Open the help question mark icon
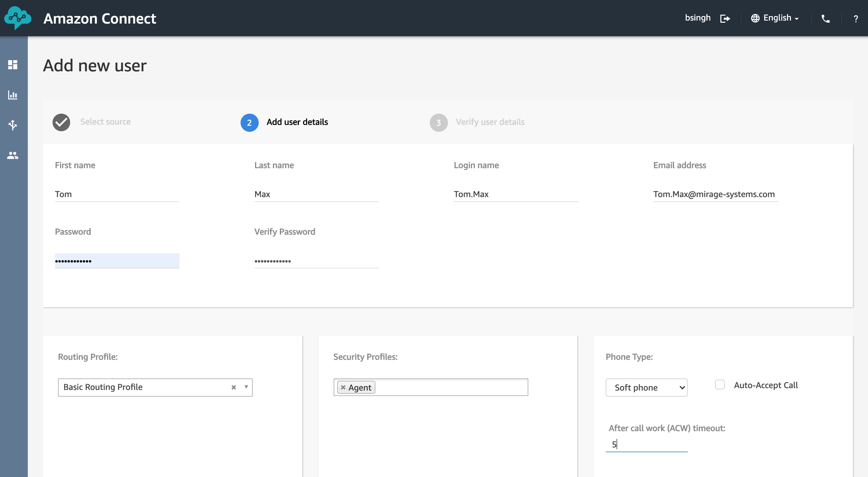This screenshot has height=477, width=868. [856, 18]
